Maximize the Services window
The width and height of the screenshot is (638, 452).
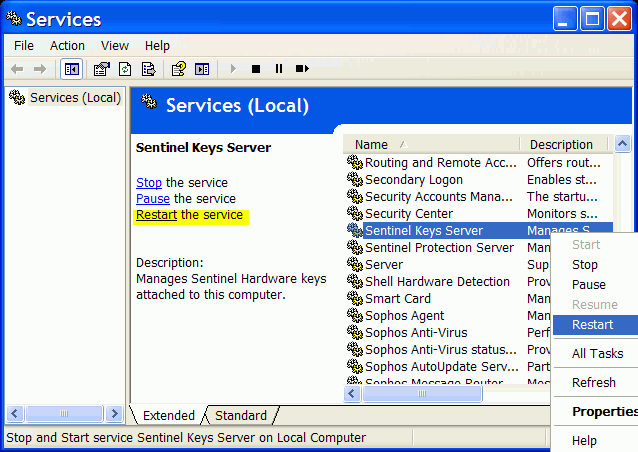[x=592, y=19]
